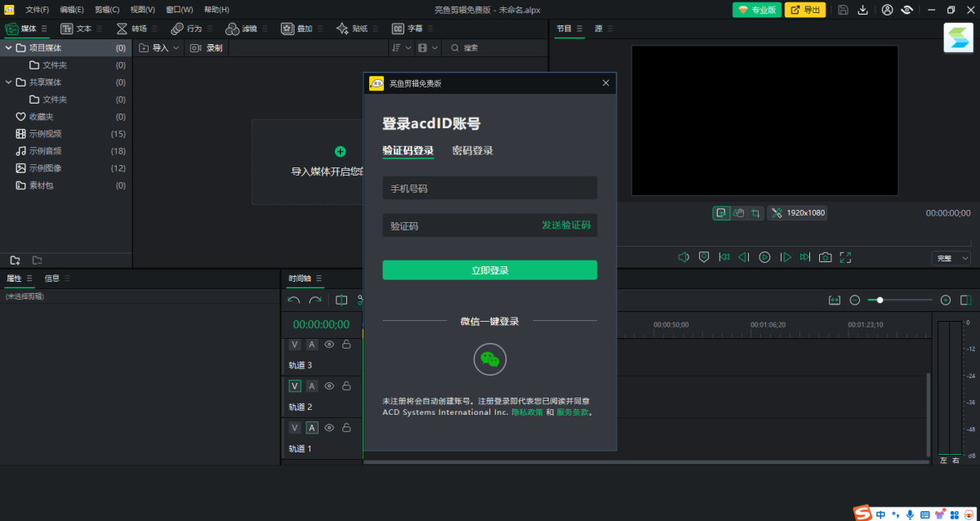This screenshot has width=980, height=521.
Task: Click the undo arrow in timeline toolbar
Action: click(x=294, y=300)
